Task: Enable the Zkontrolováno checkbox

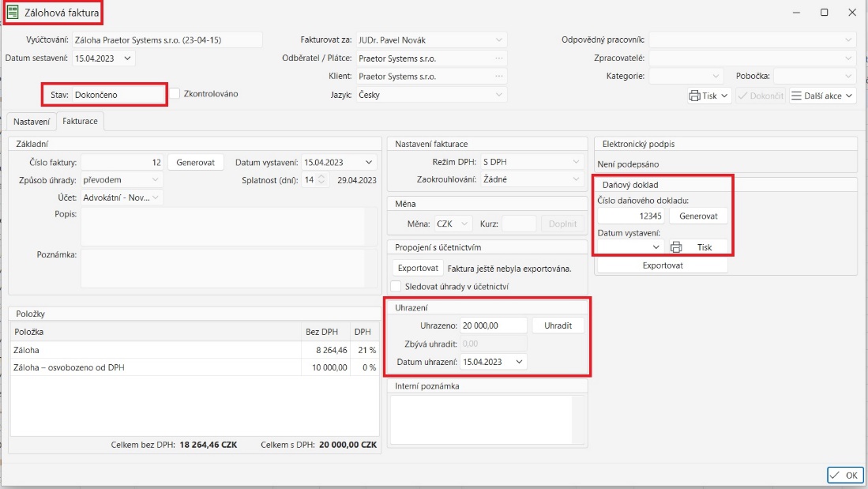Action: (175, 94)
